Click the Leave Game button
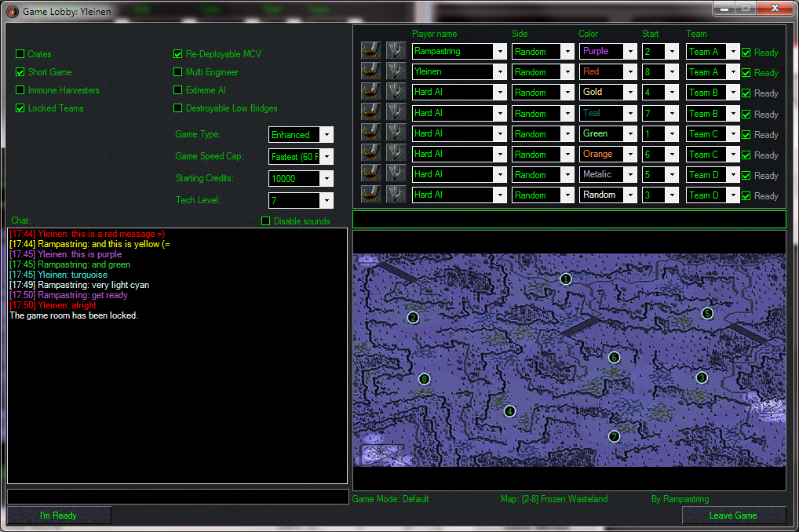Screen dimensions: 799x532 pyautogui.click(x=733, y=516)
